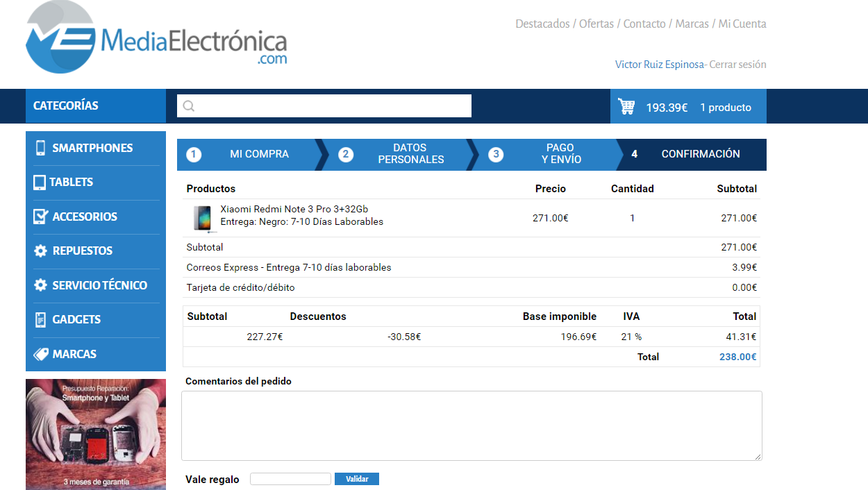The height and width of the screenshot is (490, 868).
Task: Click the Productos column header
Action: coord(211,189)
